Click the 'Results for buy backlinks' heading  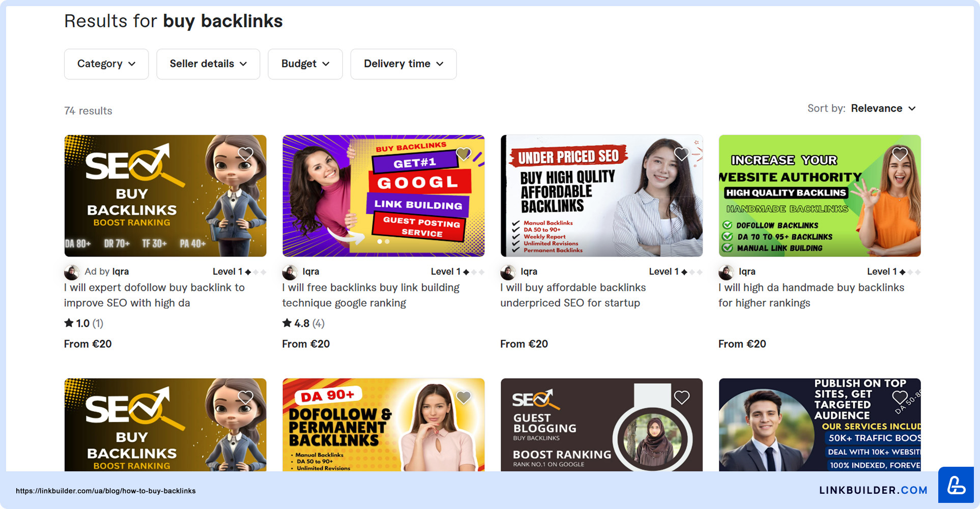click(x=174, y=21)
